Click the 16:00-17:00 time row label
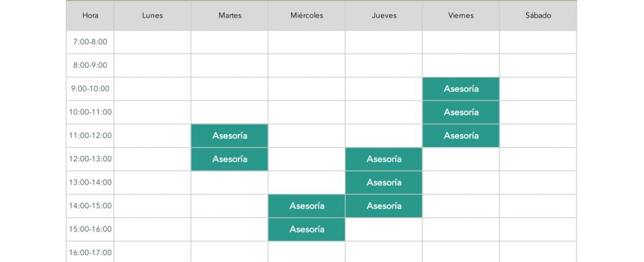 pyautogui.click(x=90, y=252)
